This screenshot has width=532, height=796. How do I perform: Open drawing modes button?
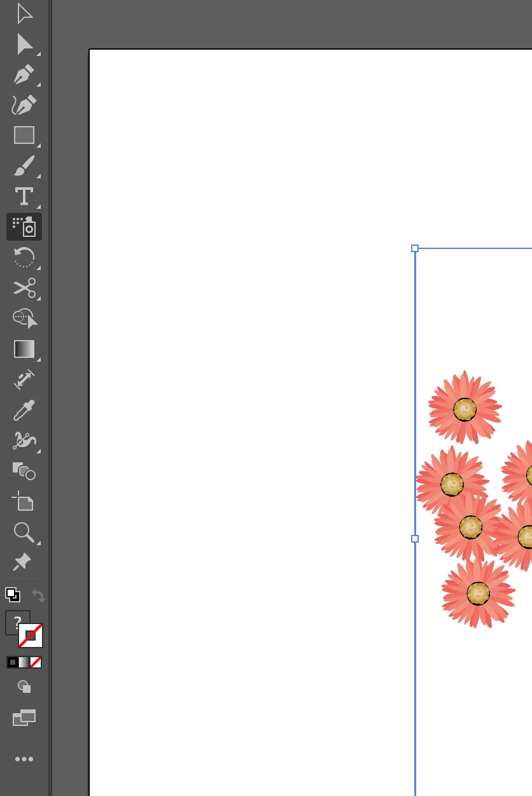point(24,686)
